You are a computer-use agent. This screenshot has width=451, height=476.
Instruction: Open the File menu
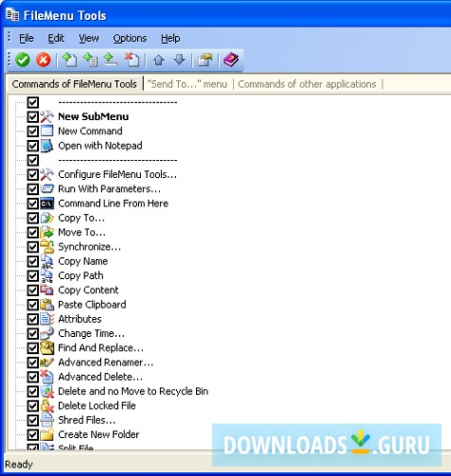(x=27, y=38)
